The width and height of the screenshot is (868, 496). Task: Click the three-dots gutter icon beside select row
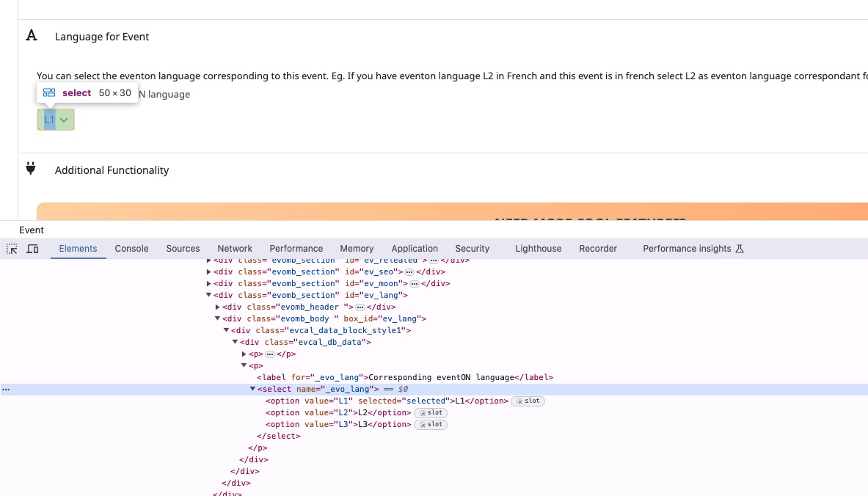pos(6,390)
